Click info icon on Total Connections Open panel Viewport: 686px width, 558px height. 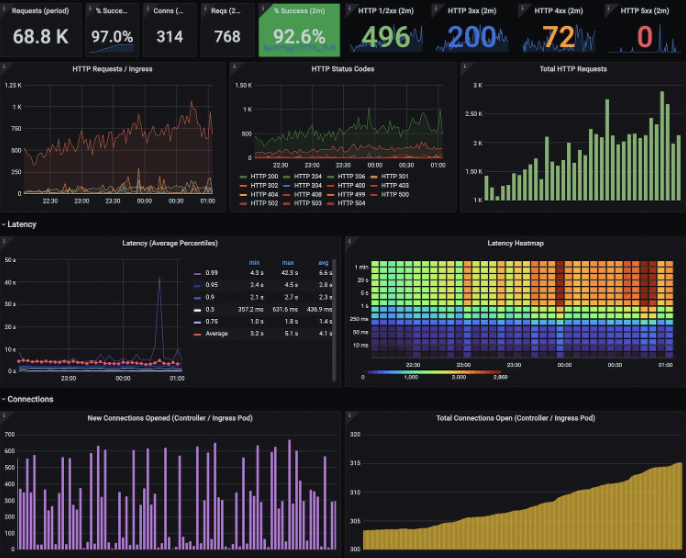pos(348,414)
